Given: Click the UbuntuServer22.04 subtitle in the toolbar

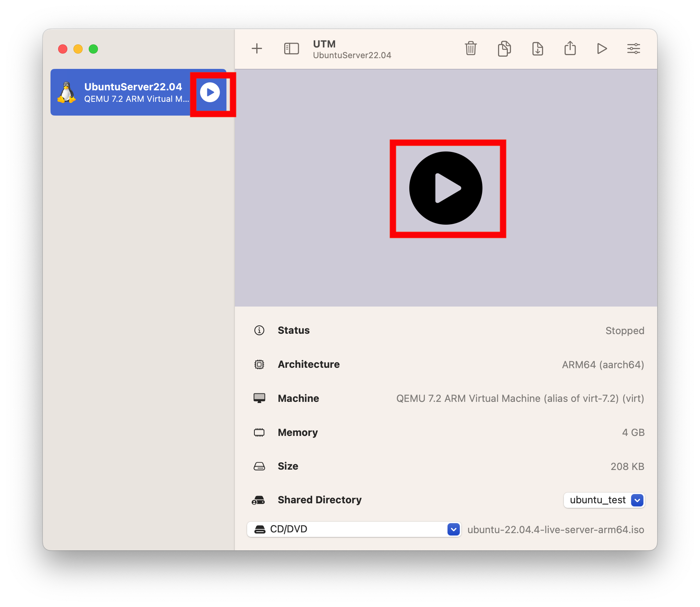Looking at the screenshot, I should (x=352, y=55).
